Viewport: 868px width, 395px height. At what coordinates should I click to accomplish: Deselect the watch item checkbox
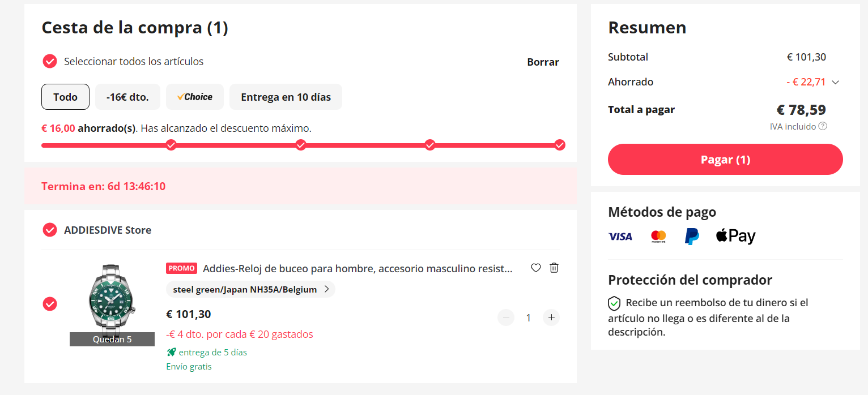click(50, 304)
